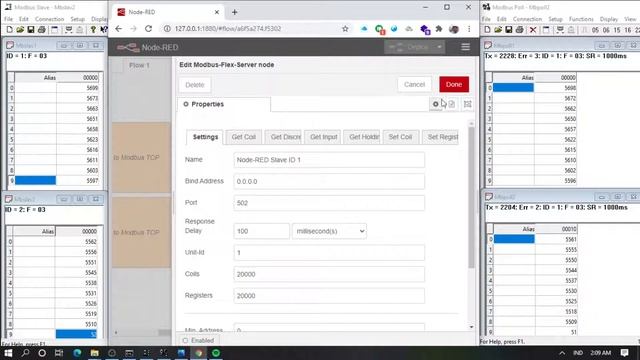Click the Delete button
The width and height of the screenshot is (640, 360).
(195, 85)
